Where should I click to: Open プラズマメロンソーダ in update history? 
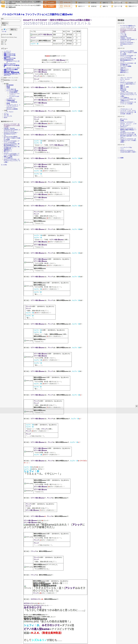pos(126,109)
